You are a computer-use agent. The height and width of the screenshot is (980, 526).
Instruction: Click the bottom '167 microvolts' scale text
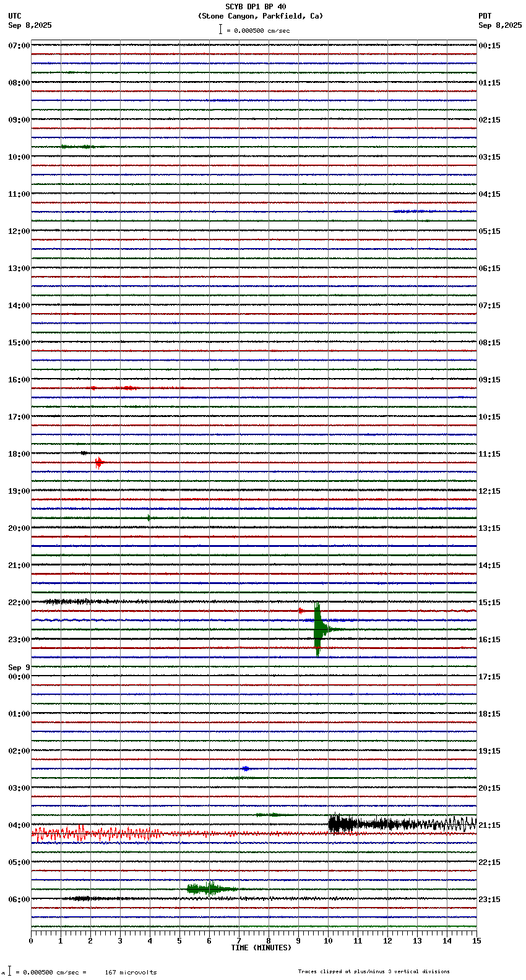click(131, 973)
